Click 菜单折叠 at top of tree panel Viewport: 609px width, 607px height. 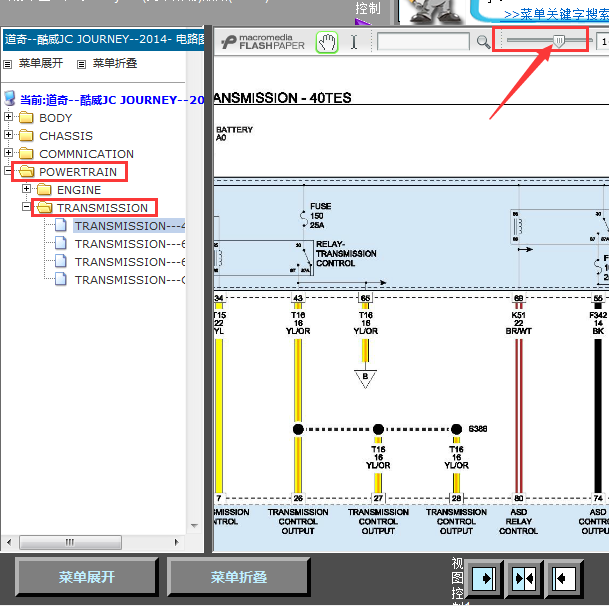coord(115,63)
